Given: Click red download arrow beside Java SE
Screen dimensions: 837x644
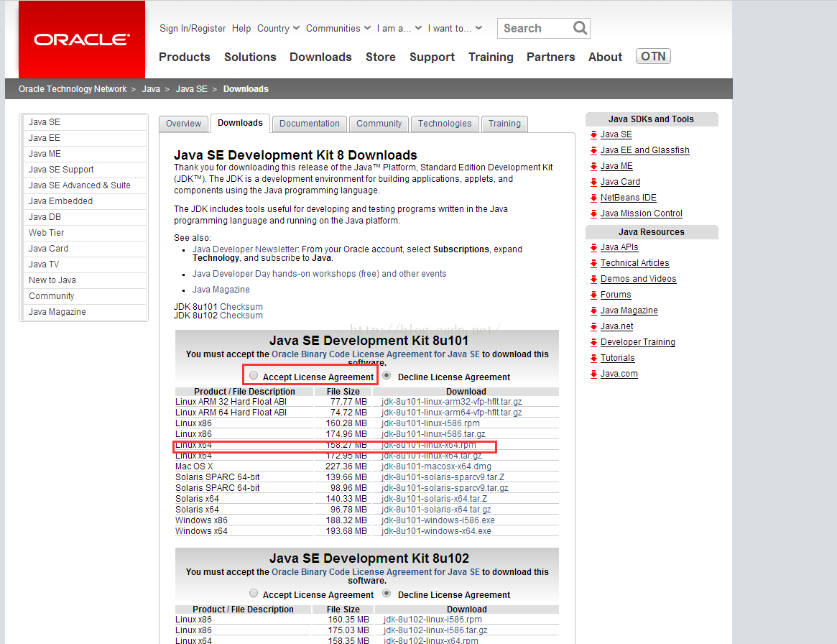Looking at the screenshot, I should (593, 135).
